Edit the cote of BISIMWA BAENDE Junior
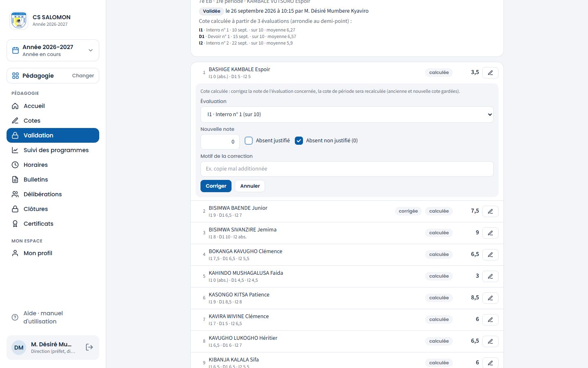Image resolution: width=588 pixels, height=368 pixels. (x=490, y=211)
